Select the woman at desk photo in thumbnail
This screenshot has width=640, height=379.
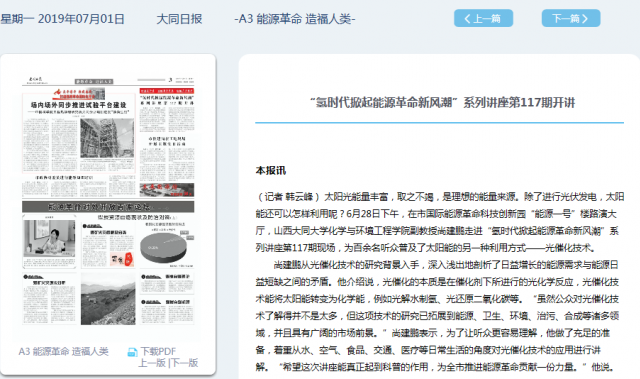49,238
